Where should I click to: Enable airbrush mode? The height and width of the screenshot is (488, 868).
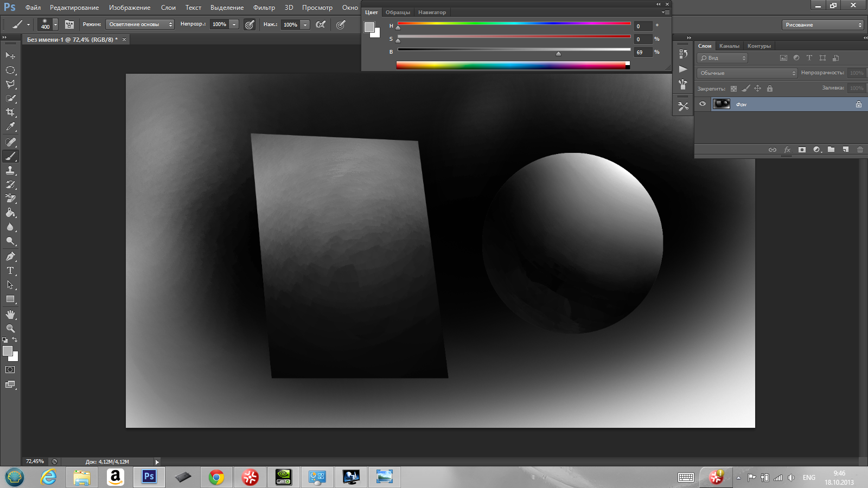(x=321, y=24)
